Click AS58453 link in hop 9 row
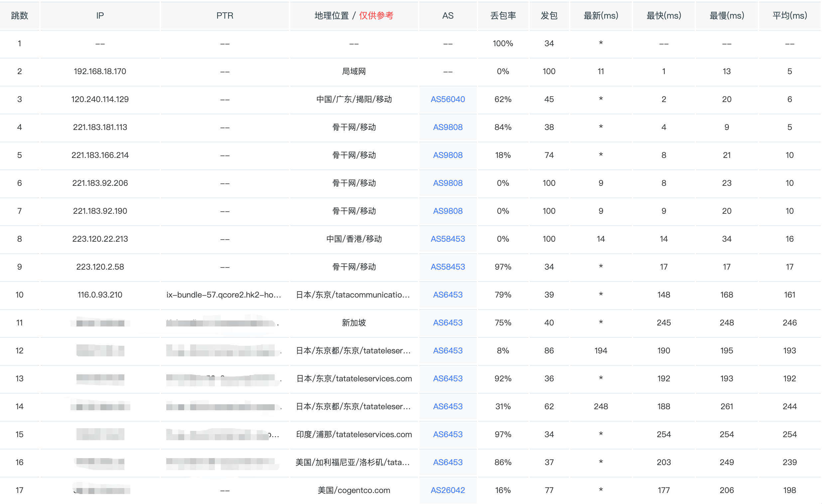822x504 pixels. 448,267
